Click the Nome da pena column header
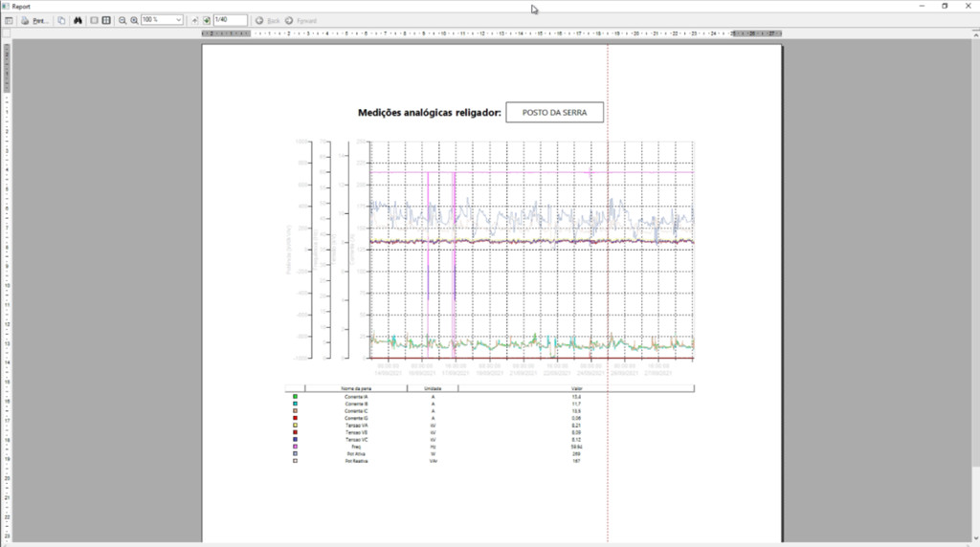 tap(355, 388)
